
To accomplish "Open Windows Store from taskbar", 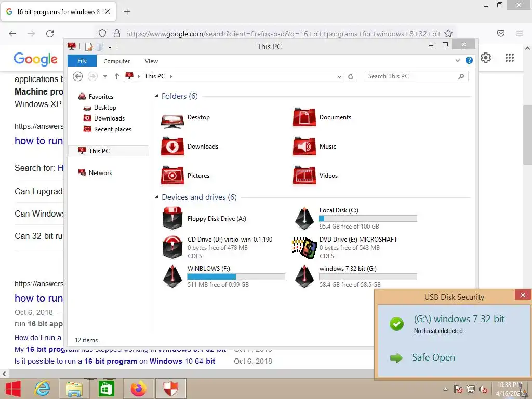I will [106, 389].
